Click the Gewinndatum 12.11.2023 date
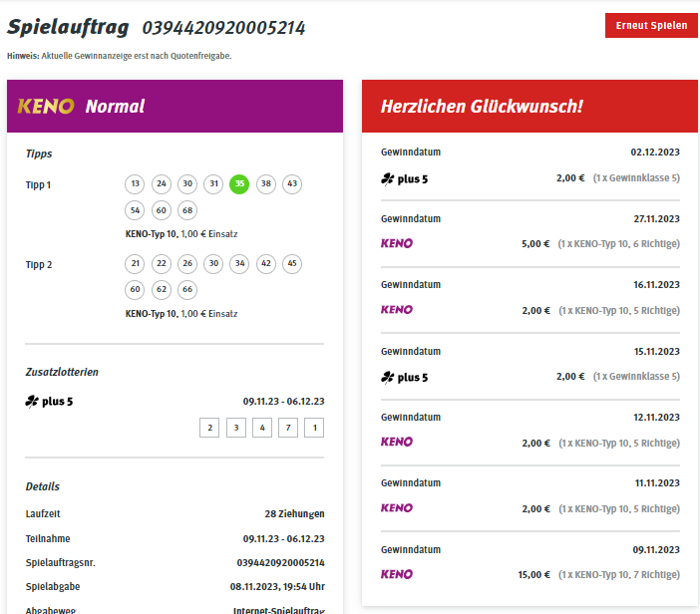This screenshot has height=614, width=700. pyautogui.click(x=656, y=418)
